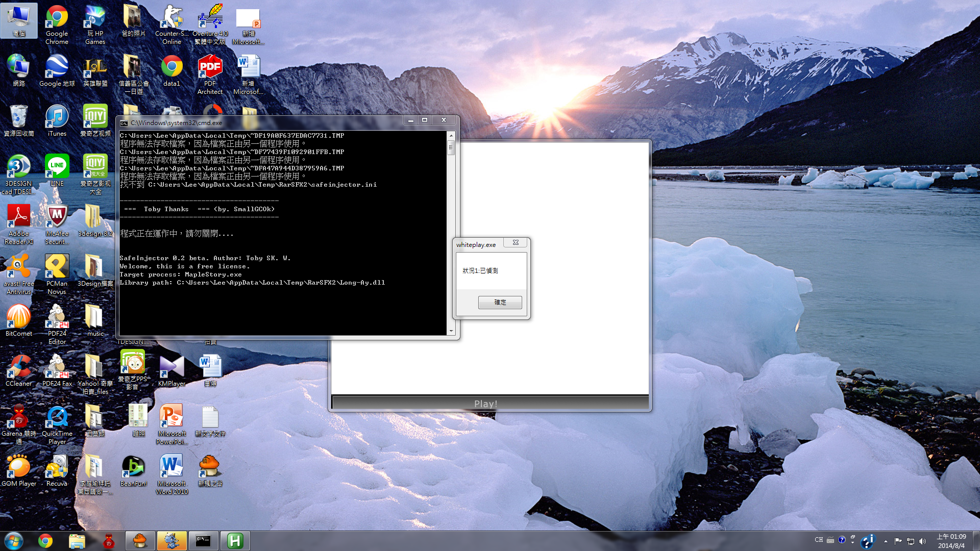Screen dimensions: 980x551
Task: Open the green H app on taskbar
Action: [x=235, y=541]
